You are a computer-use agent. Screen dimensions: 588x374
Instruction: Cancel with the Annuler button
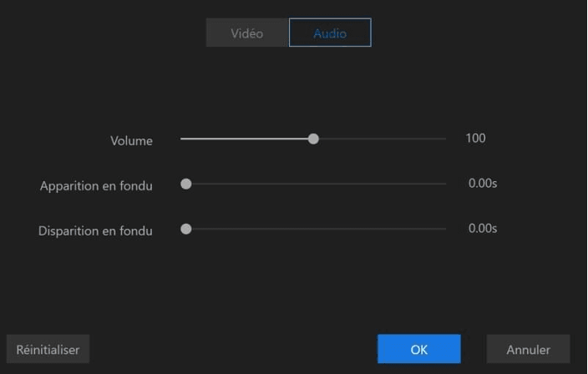528,349
